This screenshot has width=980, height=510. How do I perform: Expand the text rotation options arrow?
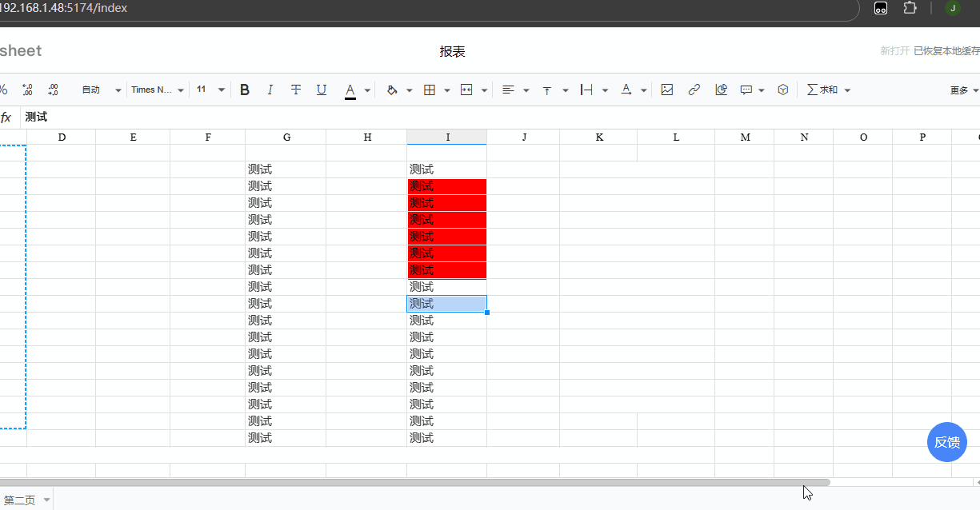click(x=644, y=90)
